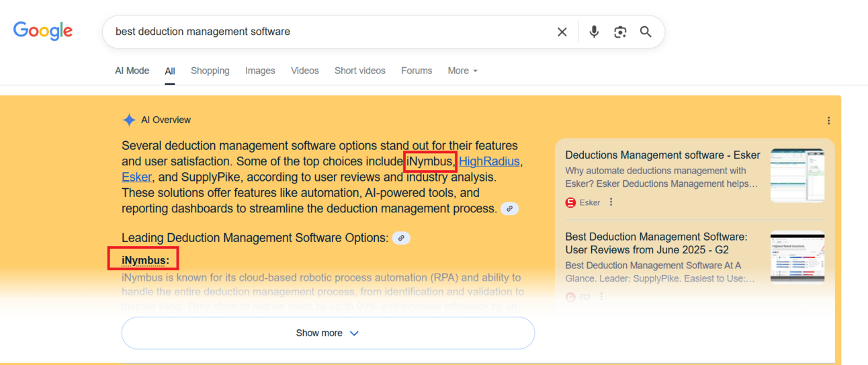Open Deductions Management software - Esker result
The height and width of the screenshot is (365, 868).
pyautogui.click(x=662, y=155)
